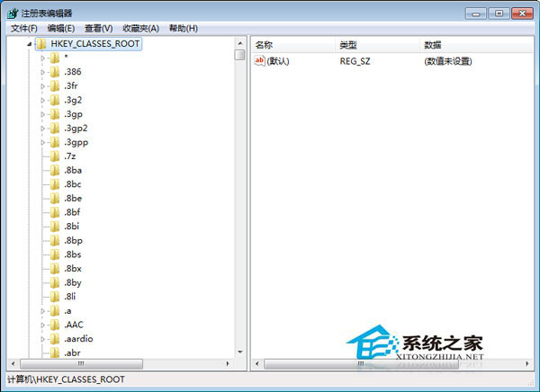
Task: Expand the .3g2 key
Action: click(x=42, y=101)
